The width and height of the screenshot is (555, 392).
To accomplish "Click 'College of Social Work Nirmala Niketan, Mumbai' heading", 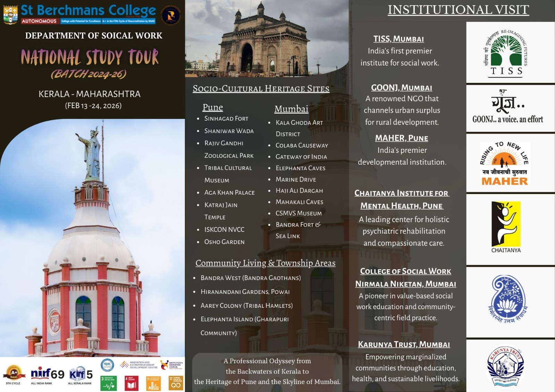I will [x=405, y=277].
